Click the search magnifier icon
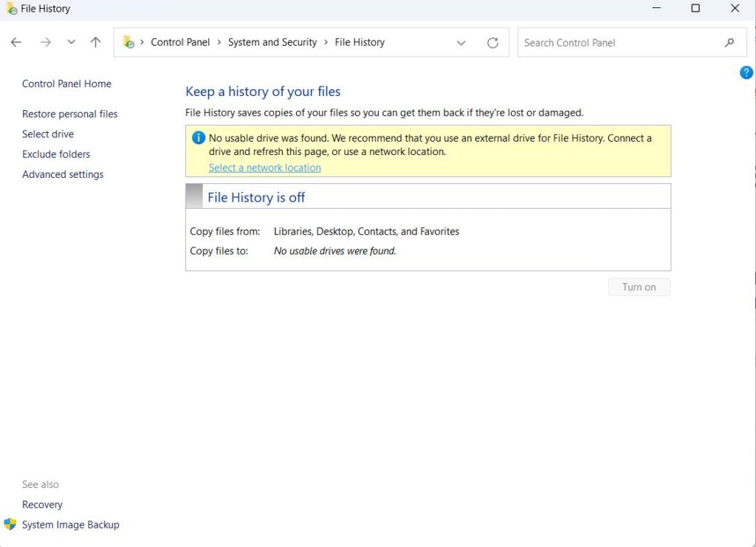This screenshot has width=756, height=547. pos(729,43)
